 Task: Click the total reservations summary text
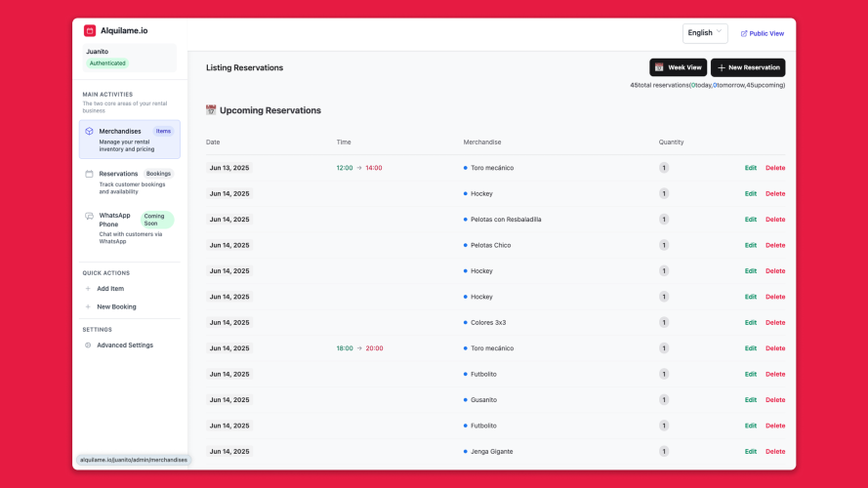pyautogui.click(x=708, y=85)
